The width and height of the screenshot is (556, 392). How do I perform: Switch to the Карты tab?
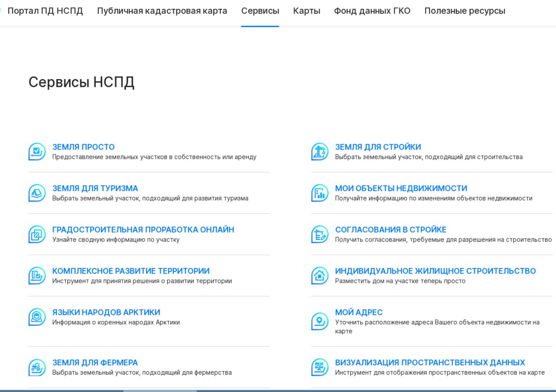307,11
